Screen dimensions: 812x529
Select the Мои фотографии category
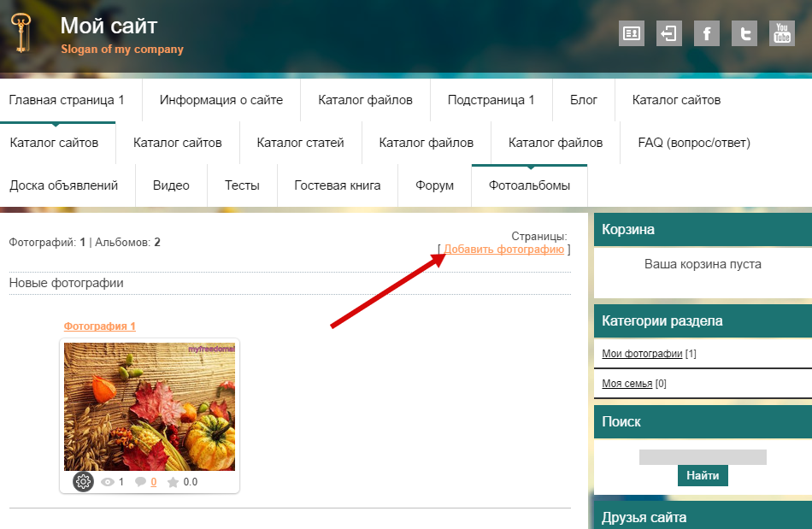tap(642, 354)
